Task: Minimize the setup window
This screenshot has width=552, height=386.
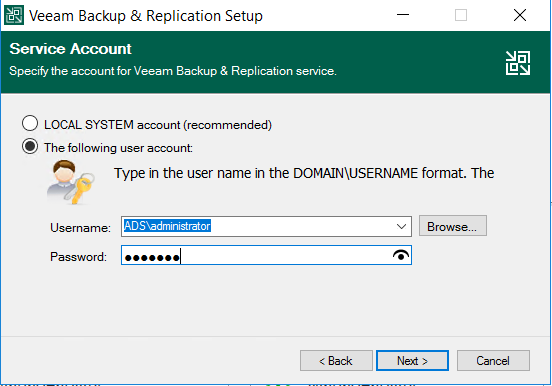Action: click(x=403, y=15)
